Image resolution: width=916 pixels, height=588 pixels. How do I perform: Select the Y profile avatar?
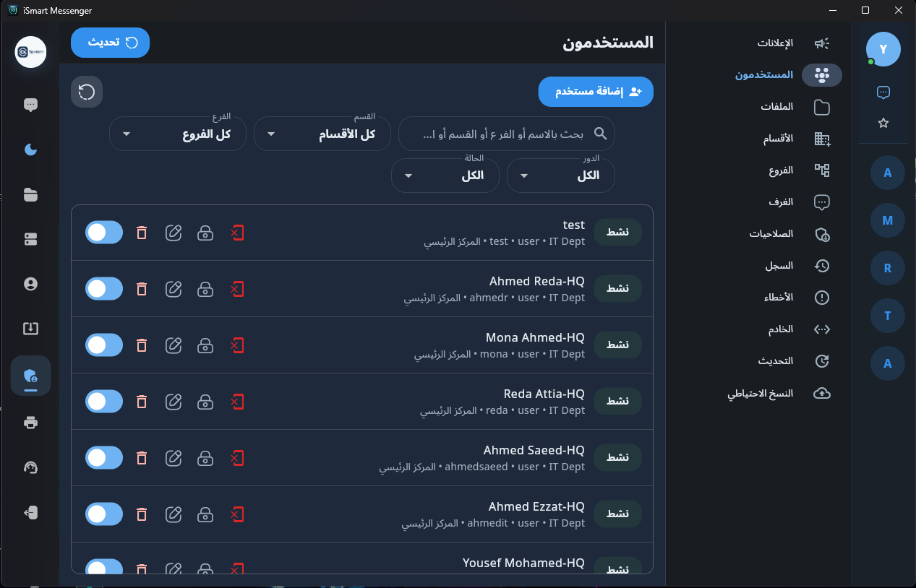click(x=883, y=49)
